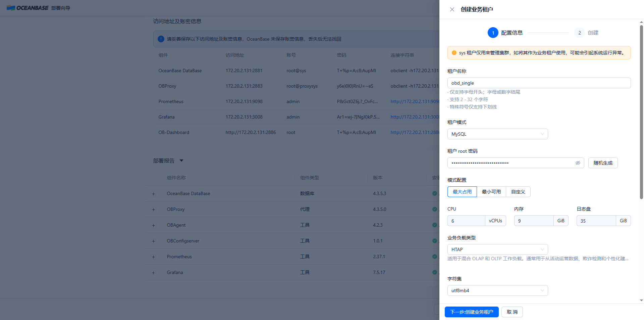644x320 pixels.
Task: Expand the Grafana row in 部署报告
Action: [154, 273]
